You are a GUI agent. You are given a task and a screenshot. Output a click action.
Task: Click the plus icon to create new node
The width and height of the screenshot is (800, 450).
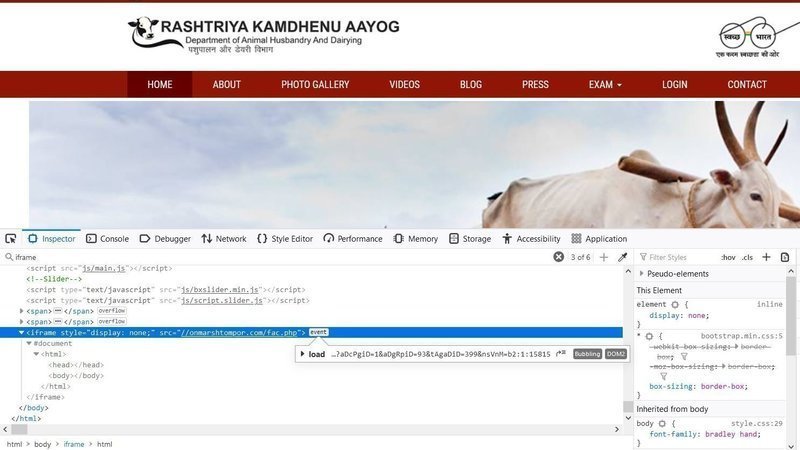[x=603, y=257]
